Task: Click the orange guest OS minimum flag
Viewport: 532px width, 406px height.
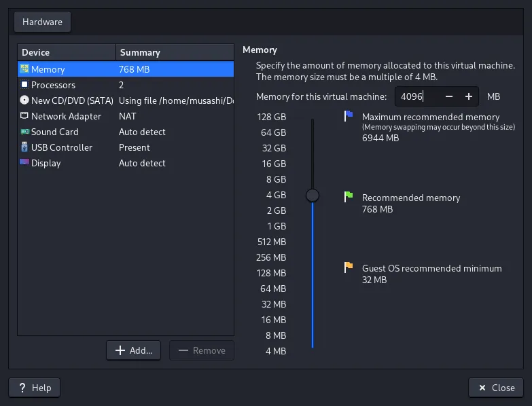Action: point(349,267)
